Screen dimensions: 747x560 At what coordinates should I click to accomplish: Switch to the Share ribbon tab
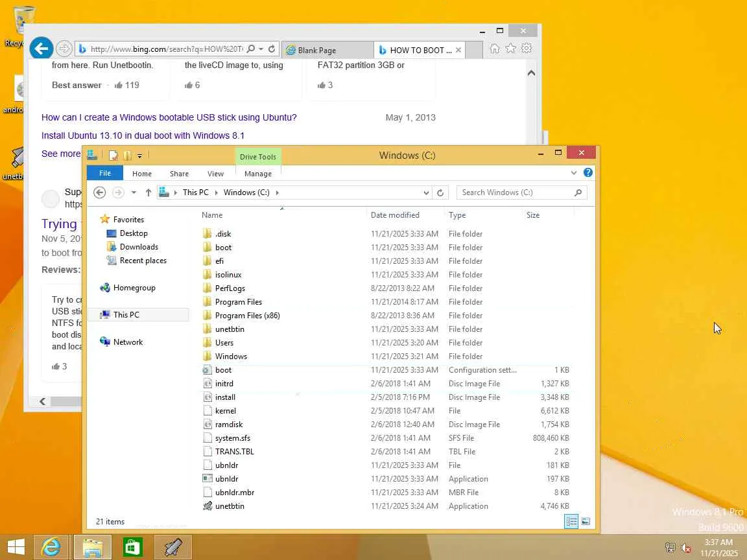(179, 174)
